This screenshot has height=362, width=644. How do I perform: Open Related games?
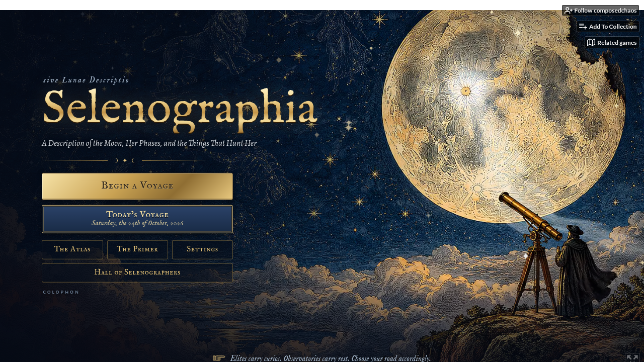tap(612, 42)
